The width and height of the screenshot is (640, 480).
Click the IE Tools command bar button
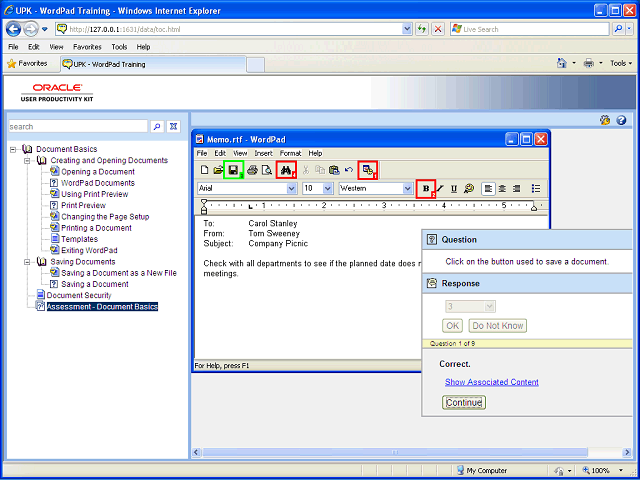(621, 63)
